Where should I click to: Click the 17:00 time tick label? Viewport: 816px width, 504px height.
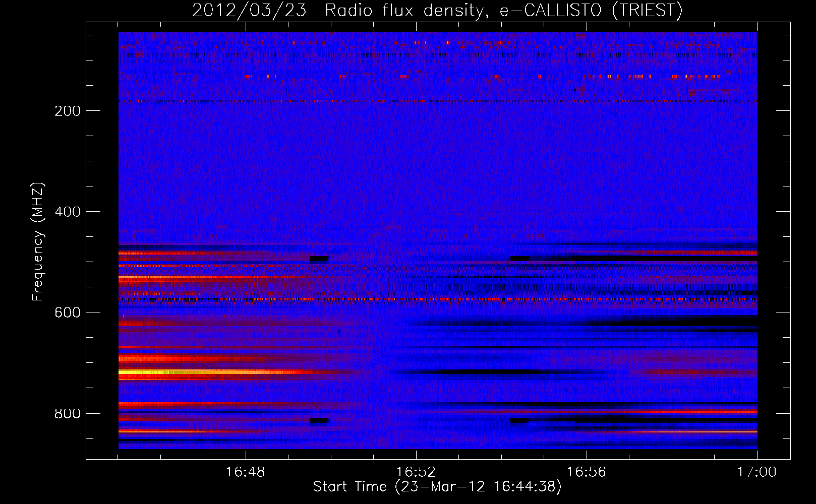point(757,472)
